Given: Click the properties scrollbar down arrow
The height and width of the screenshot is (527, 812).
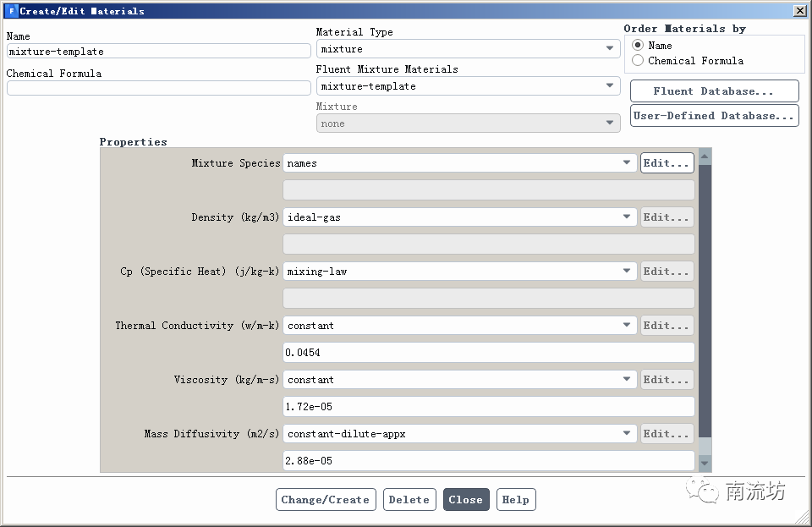Looking at the screenshot, I should 705,464.
